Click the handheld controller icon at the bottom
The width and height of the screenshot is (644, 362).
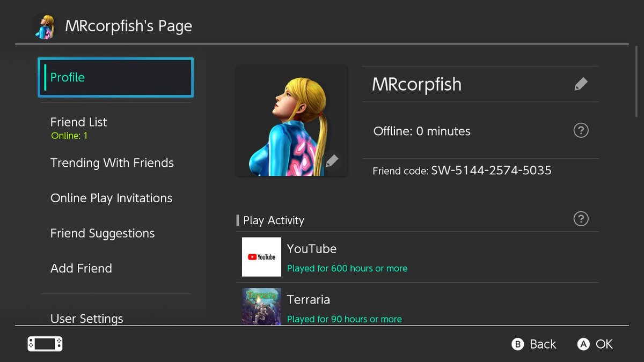[x=45, y=344]
